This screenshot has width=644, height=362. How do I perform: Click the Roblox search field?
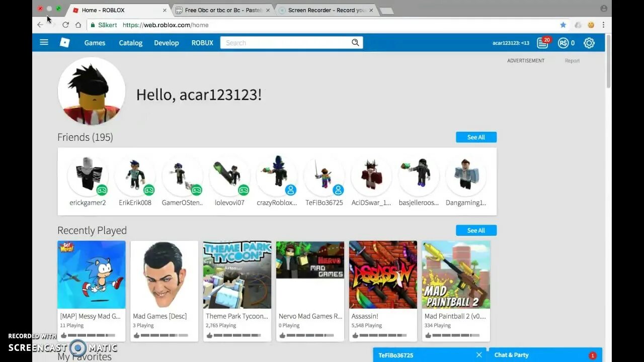(285, 43)
